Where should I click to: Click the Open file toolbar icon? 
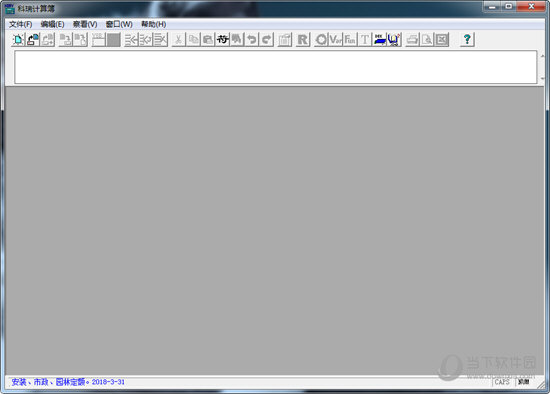pyautogui.click(x=33, y=40)
